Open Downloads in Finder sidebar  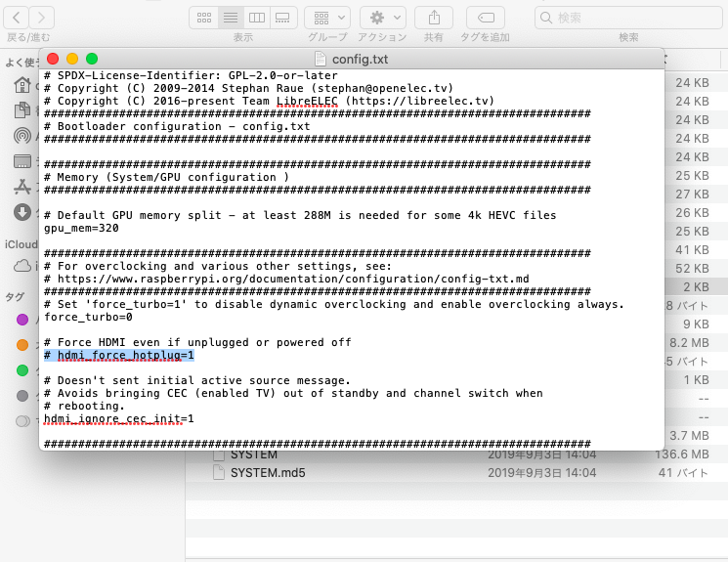pyautogui.click(x=21, y=212)
